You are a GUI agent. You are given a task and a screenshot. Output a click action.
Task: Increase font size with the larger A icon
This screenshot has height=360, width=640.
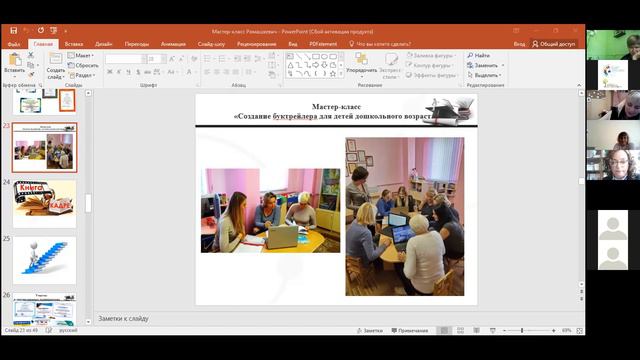[x=172, y=59]
